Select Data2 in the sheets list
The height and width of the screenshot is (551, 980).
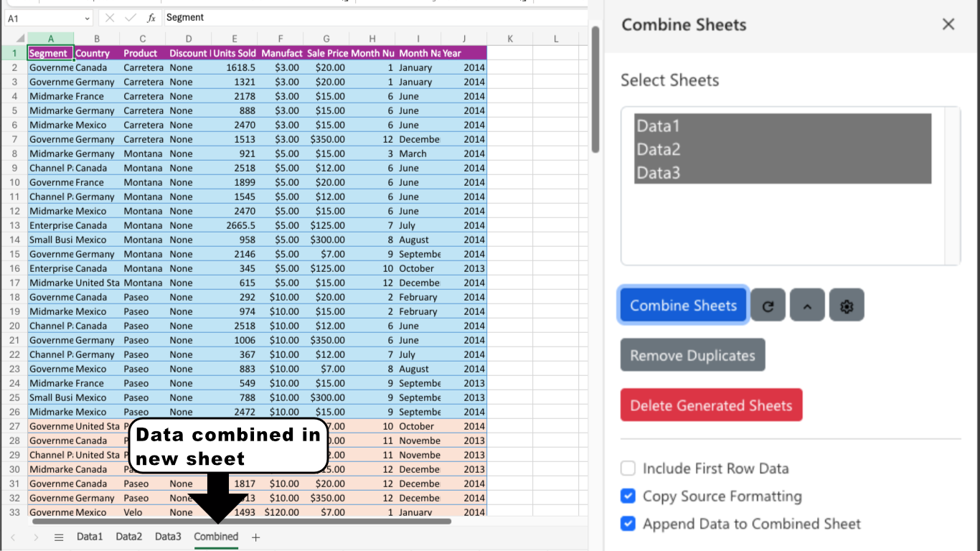point(659,149)
